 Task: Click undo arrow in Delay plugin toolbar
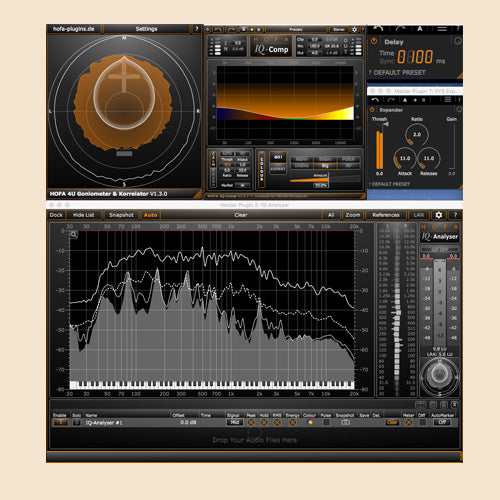coord(378,29)
